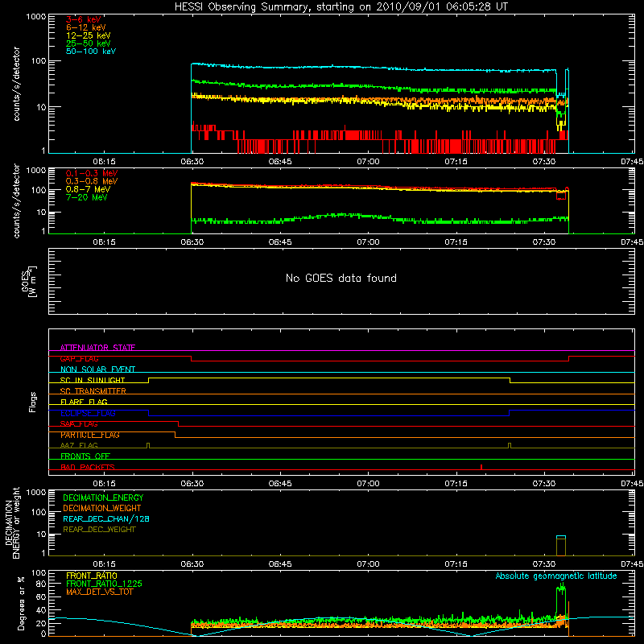Select the GAP_FLAG label
The width and height of the screenshot is (644, 644).
79,358
